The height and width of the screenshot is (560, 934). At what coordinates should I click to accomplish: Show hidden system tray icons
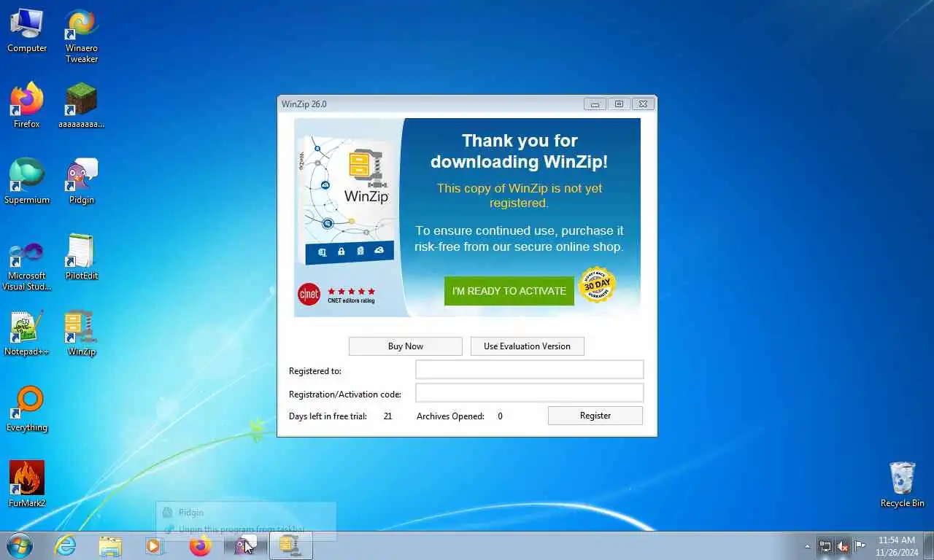point(807,546)
